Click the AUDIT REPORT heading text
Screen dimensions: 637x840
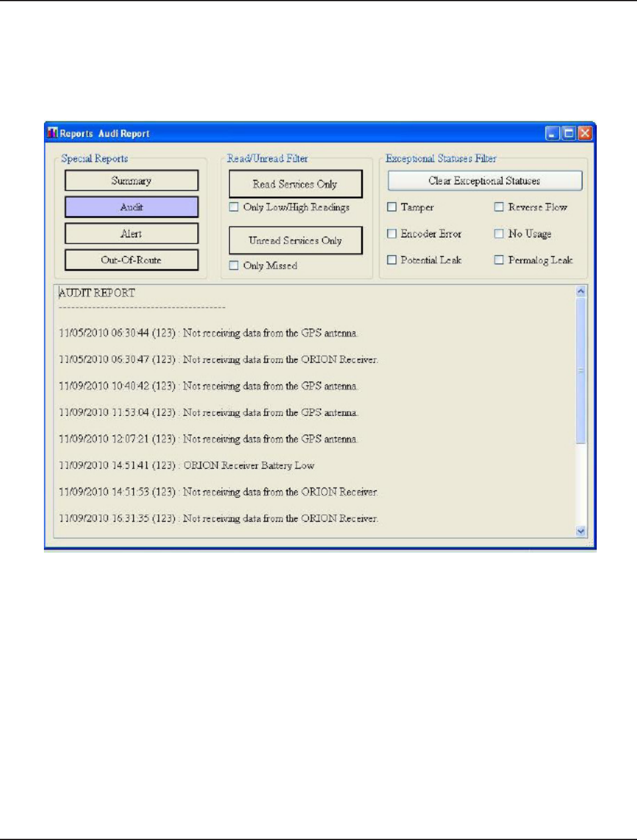tap(97, 293)
